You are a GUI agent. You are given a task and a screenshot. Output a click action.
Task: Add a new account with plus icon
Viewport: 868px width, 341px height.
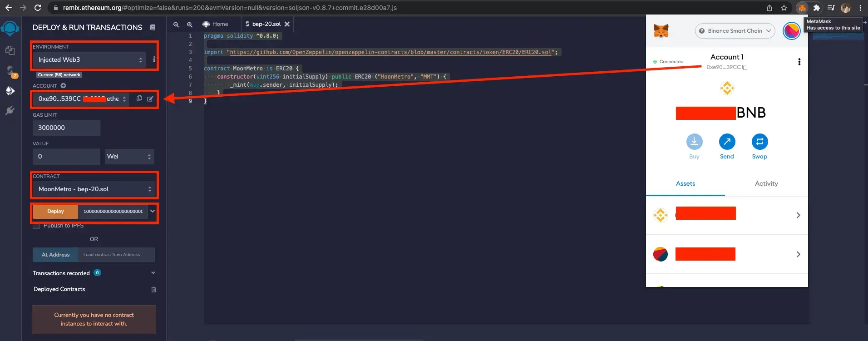click(x=63, y=86)
